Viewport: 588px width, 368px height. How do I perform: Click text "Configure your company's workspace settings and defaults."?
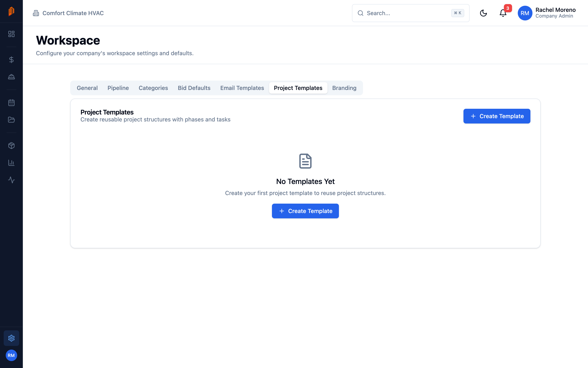tap(115, 53)
